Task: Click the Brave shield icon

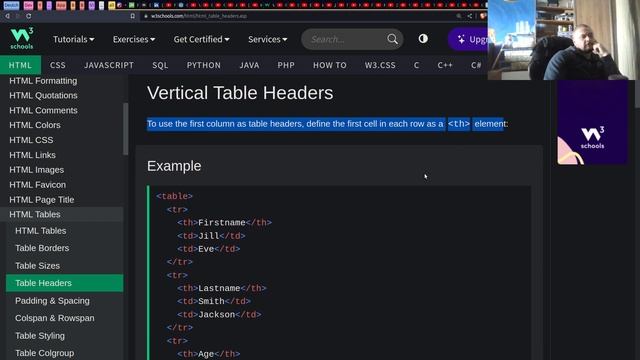Action: click(483, 16)
